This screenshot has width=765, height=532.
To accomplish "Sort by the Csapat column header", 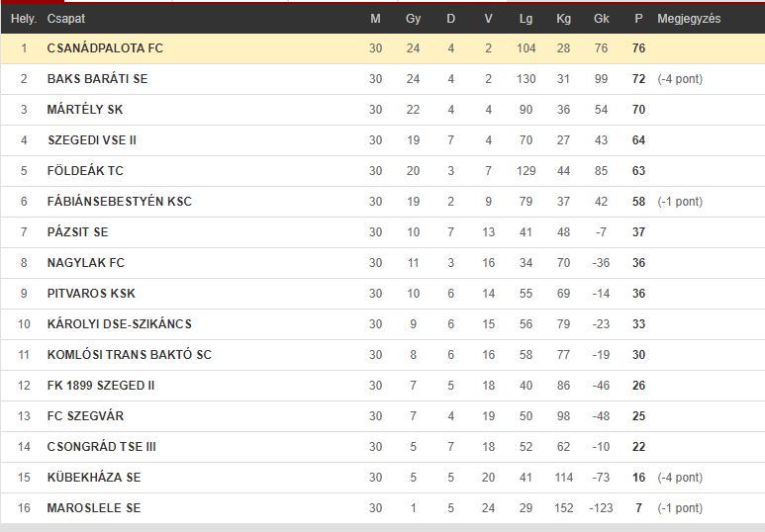I will tap(66, 19).
